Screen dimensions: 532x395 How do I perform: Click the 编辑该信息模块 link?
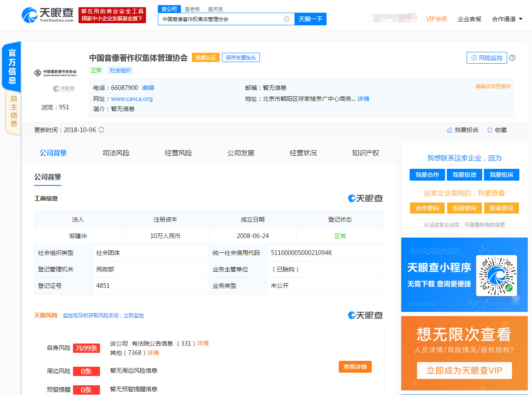coord(493,86)
